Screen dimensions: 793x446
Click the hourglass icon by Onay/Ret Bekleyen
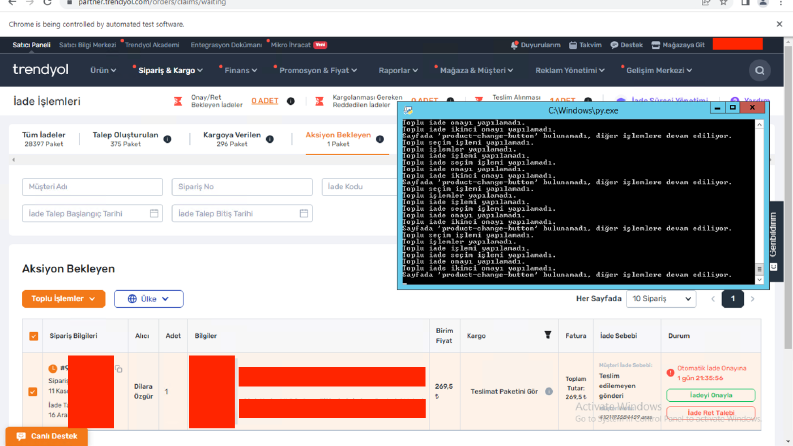(178, 102)
